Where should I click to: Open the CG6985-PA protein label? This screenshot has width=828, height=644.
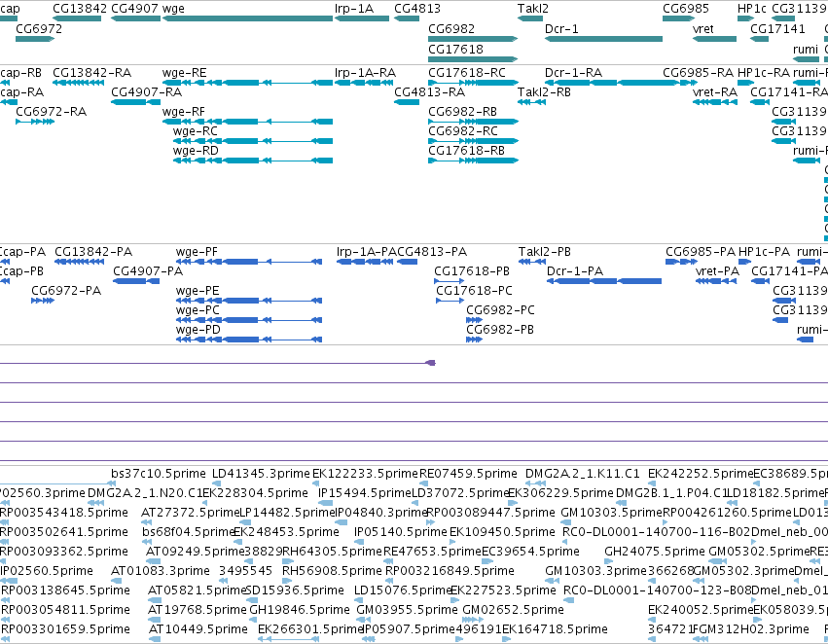(701, 252)
